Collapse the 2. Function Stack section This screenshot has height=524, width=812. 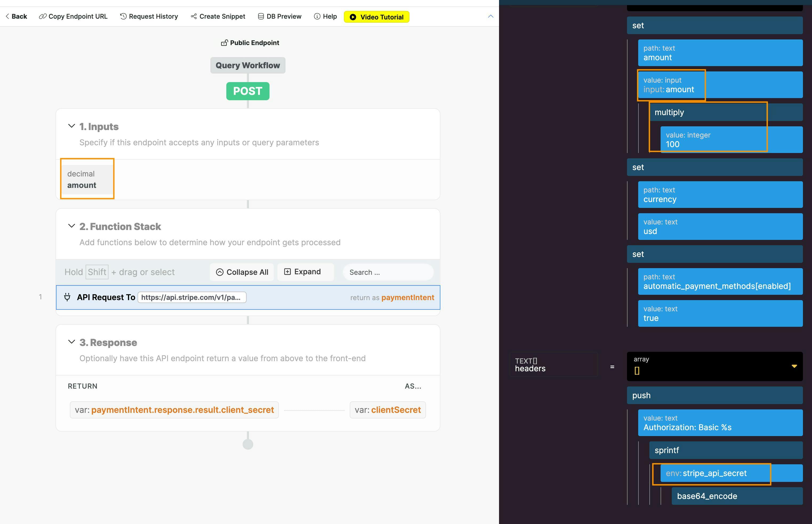(71, 226)
